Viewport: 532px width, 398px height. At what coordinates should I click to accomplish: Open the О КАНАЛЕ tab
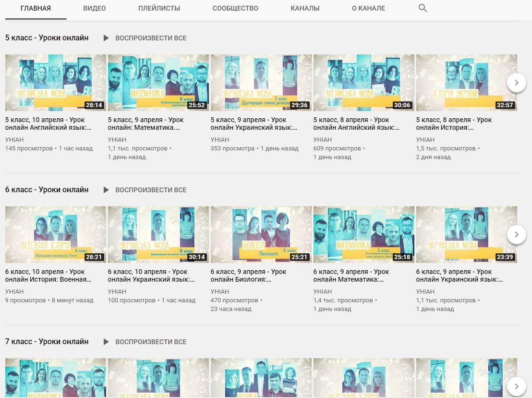pos(368,8)
